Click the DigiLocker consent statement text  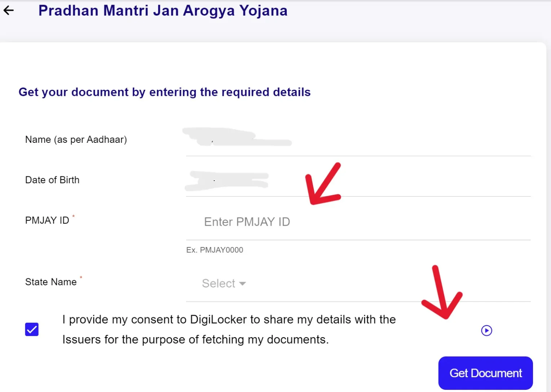point(229,329)
